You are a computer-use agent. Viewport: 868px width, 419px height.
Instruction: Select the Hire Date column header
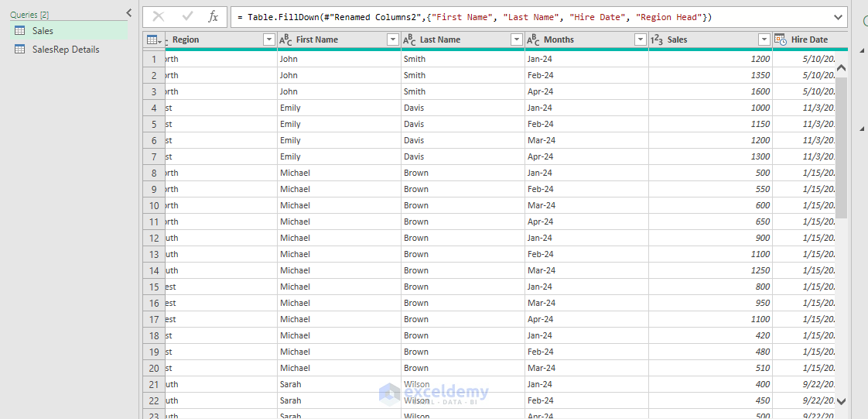(x=810, y=40)
